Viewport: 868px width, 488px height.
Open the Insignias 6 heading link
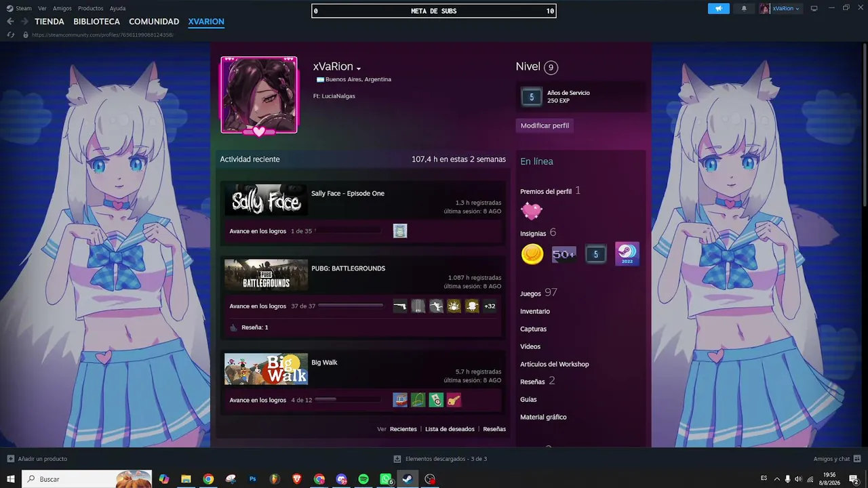[x=538, y=232]
